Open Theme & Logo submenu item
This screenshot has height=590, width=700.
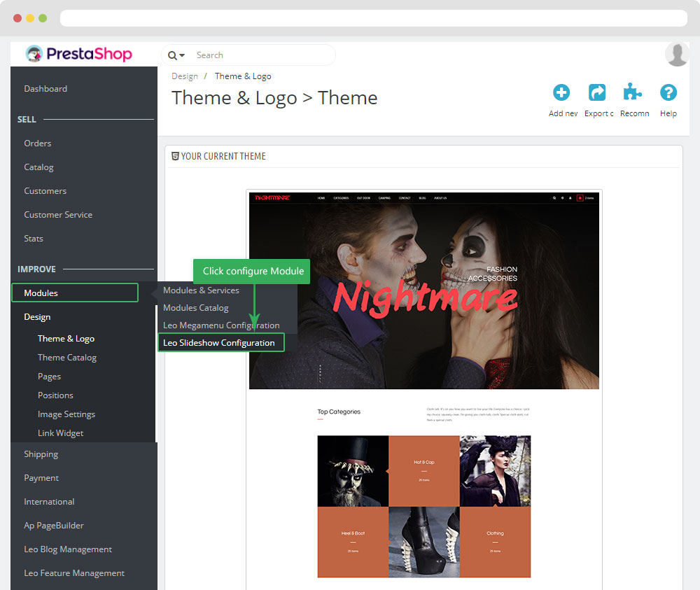click(66, 339)
